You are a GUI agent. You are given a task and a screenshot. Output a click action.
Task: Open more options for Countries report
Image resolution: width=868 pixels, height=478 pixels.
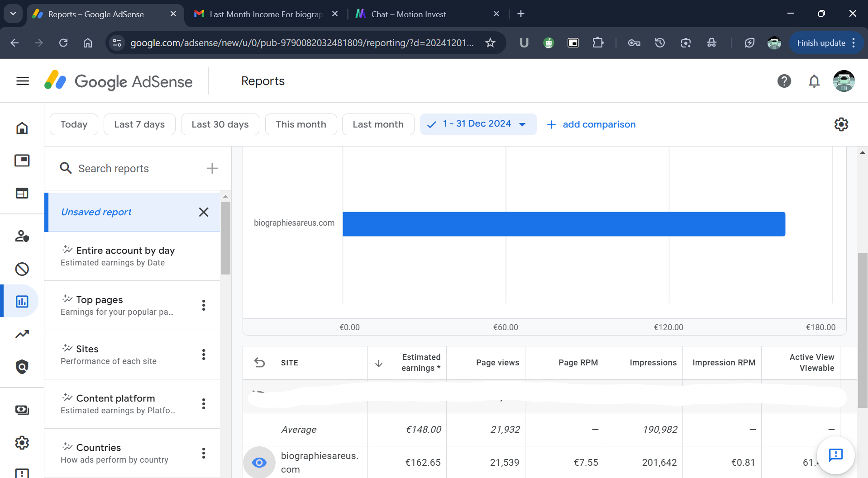pos(204,453)
